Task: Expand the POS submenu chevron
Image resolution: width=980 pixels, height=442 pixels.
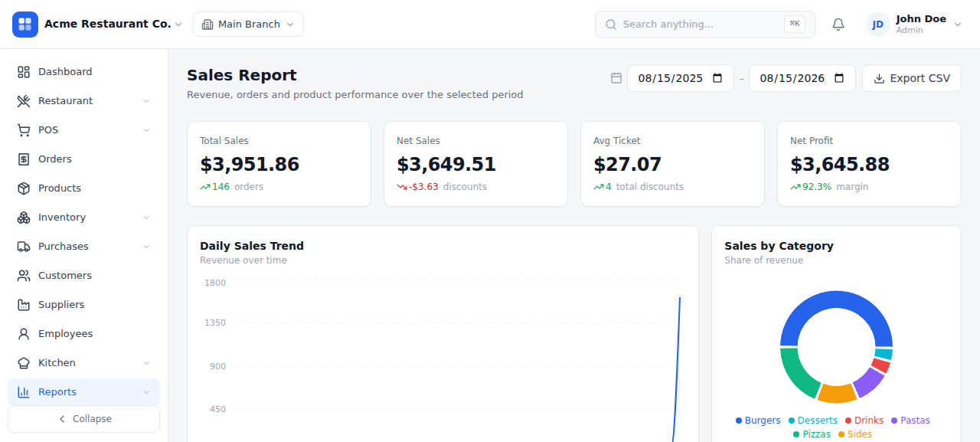Action: tap(146, 130)
